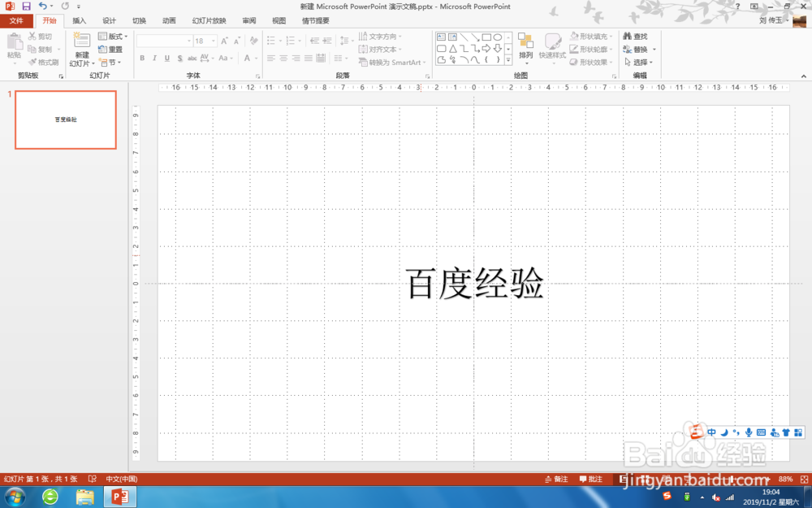Click the decrease list level icon
Viewport: 812px width, 508px height.
[x=314, y=41]
